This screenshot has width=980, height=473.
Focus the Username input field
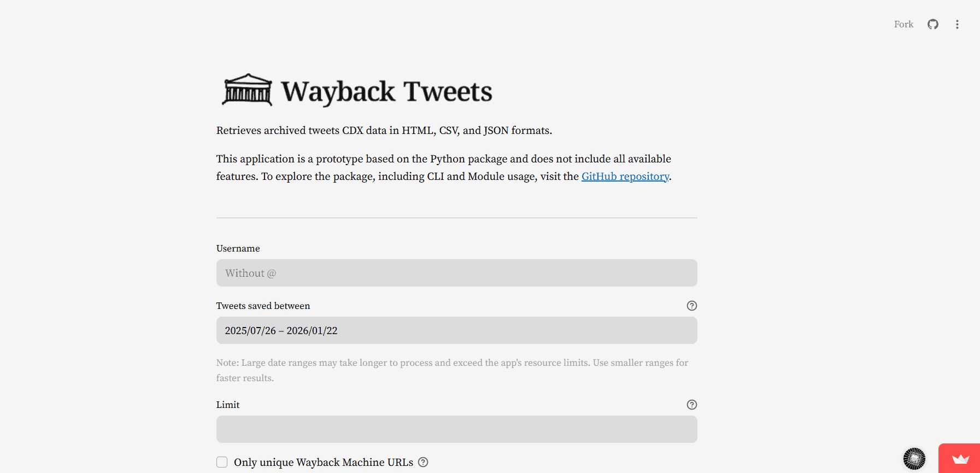point(457,273)
